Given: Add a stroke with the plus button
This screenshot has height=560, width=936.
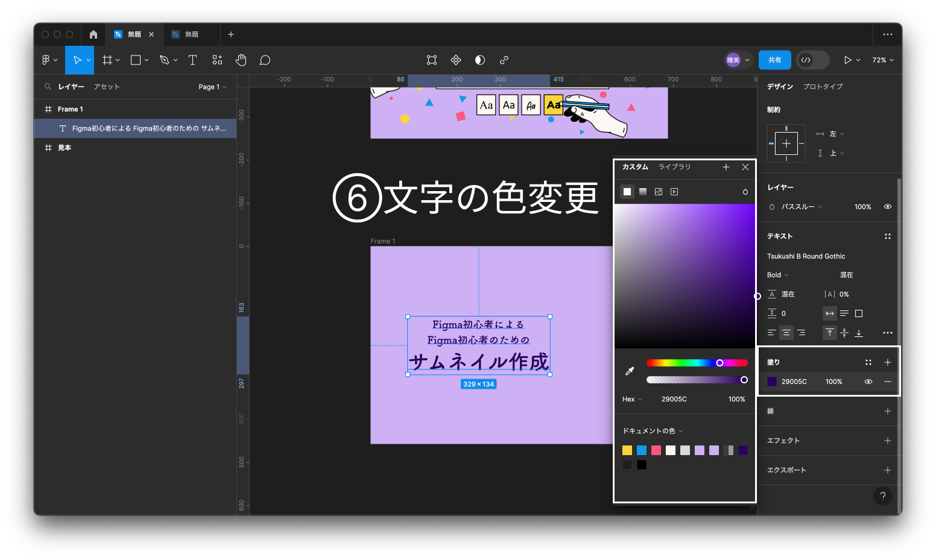Looking at the screenshot, I should 888,411.
